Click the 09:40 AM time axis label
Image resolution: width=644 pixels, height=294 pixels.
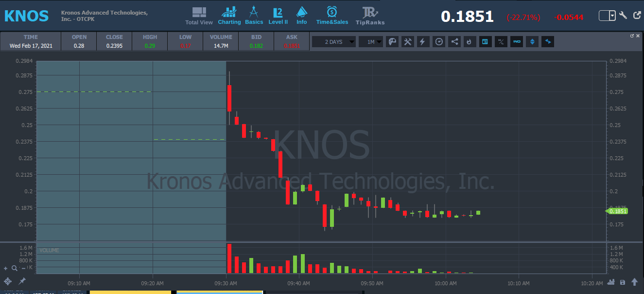click(x=299, y=283)
